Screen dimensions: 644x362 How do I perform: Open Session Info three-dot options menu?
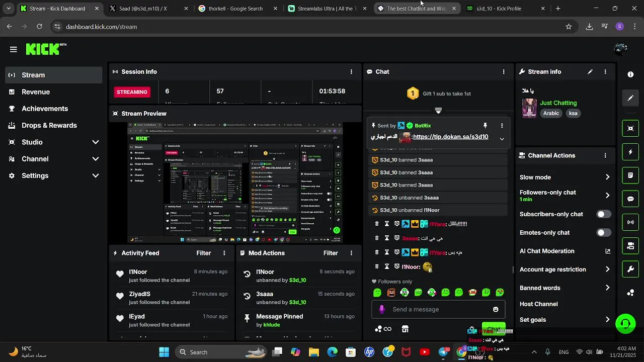351,72
